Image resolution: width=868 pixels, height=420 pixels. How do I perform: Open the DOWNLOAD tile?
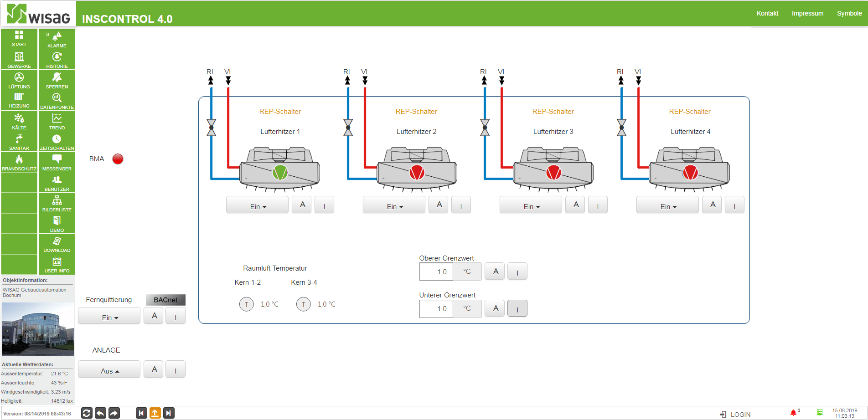click(x=57, y=244)
